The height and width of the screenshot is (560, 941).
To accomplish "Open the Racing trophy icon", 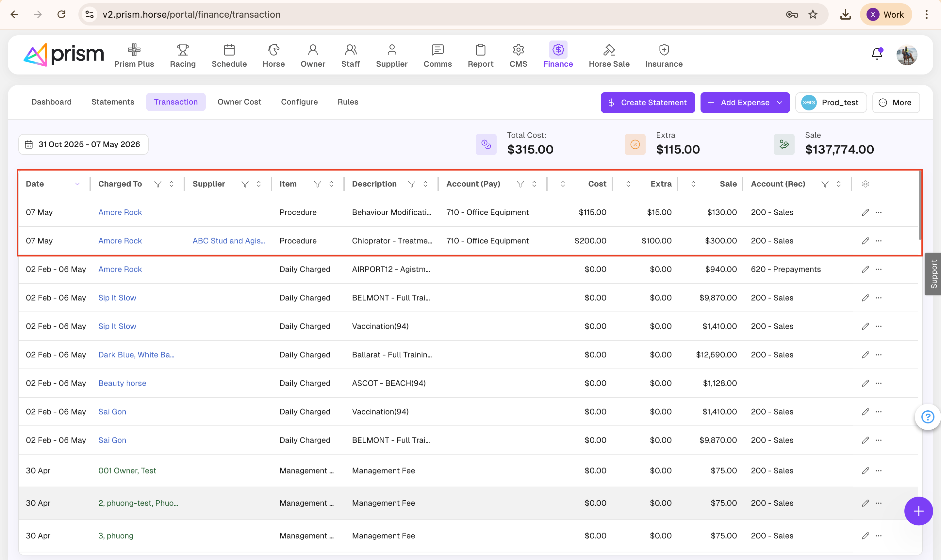I will (x=183, y=50).
